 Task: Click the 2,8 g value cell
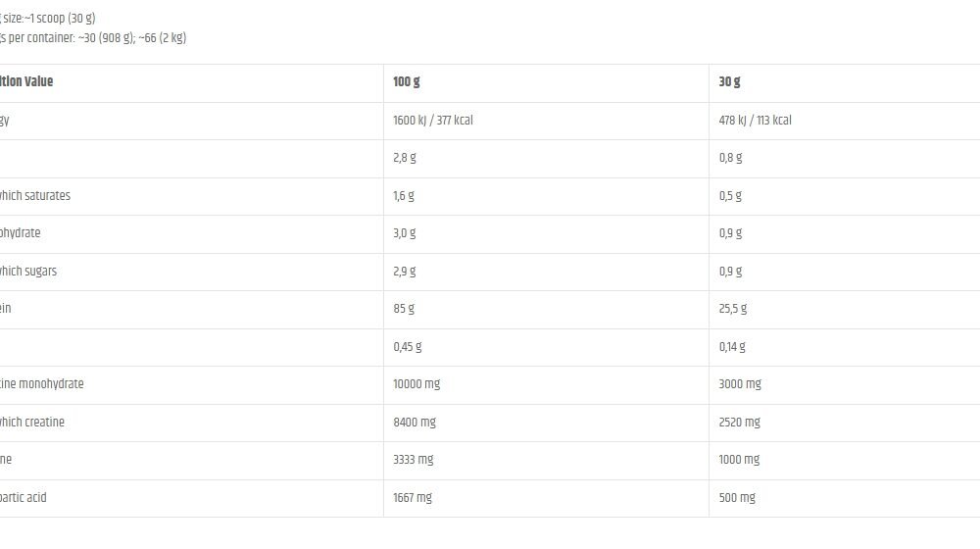(x=404, y=158)
